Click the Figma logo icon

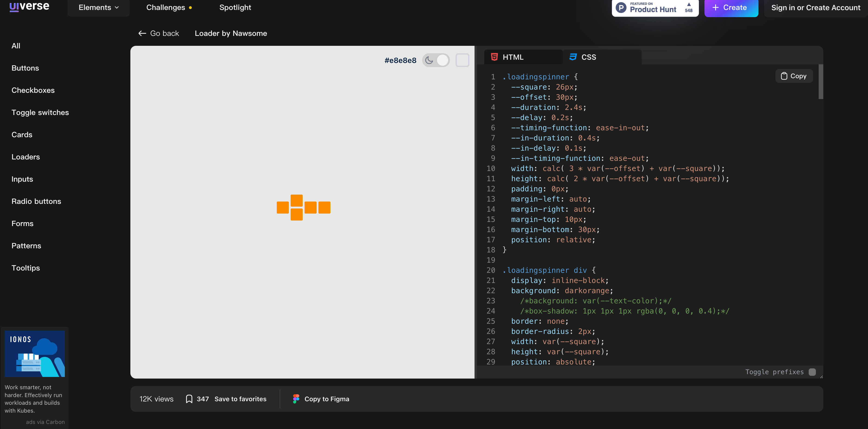coord(296,399)
